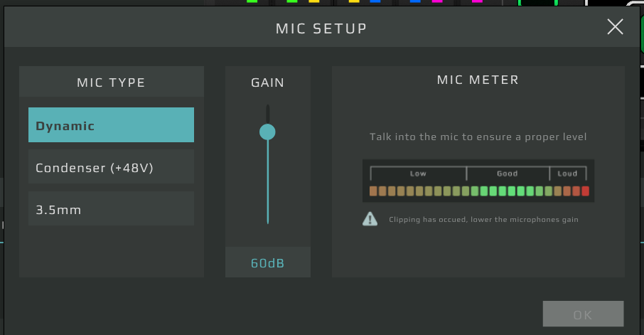Click the talk into the mic instruction
This screenshot has width=644, height=335.
point(478,137)
